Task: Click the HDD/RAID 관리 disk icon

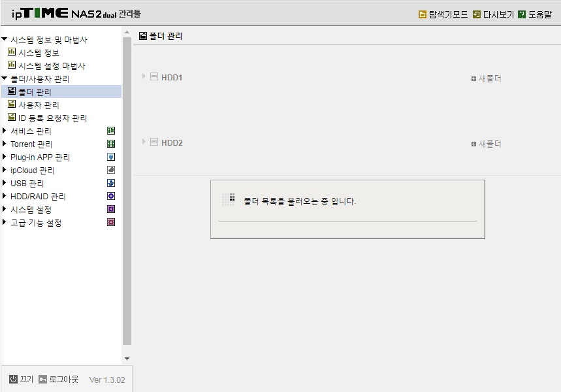Action: (111, 196)
